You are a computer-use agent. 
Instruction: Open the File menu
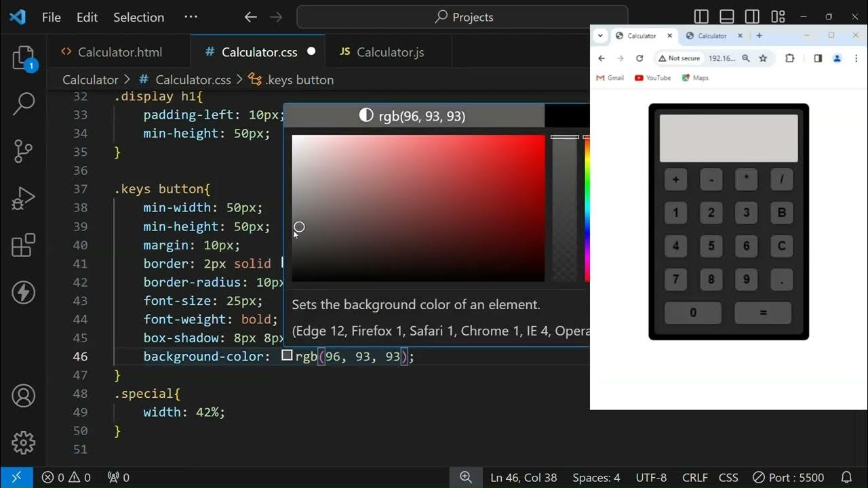(x=51, y=17)
